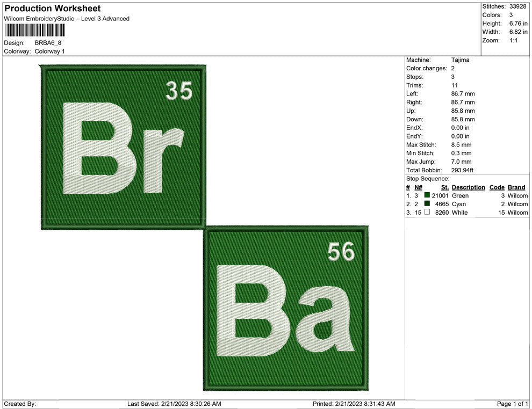Click the stitches count '33928'

point(517,6)
